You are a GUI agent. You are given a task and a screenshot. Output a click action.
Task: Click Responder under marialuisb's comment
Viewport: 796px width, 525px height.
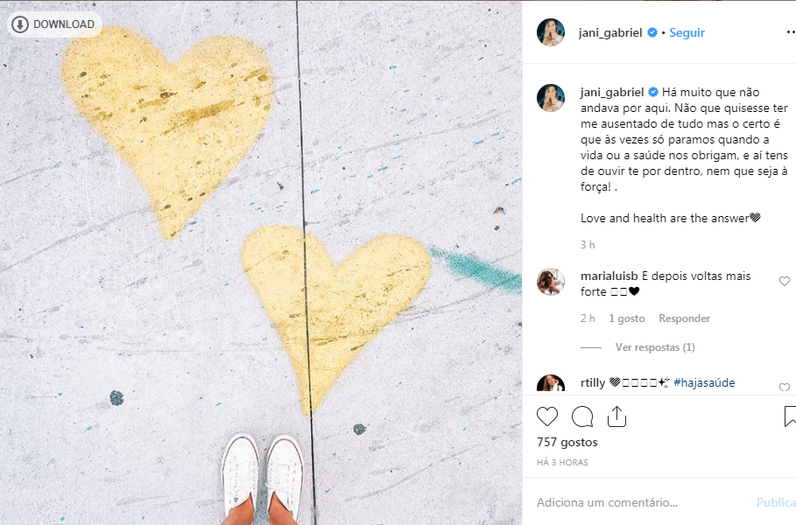pos(684,318)
